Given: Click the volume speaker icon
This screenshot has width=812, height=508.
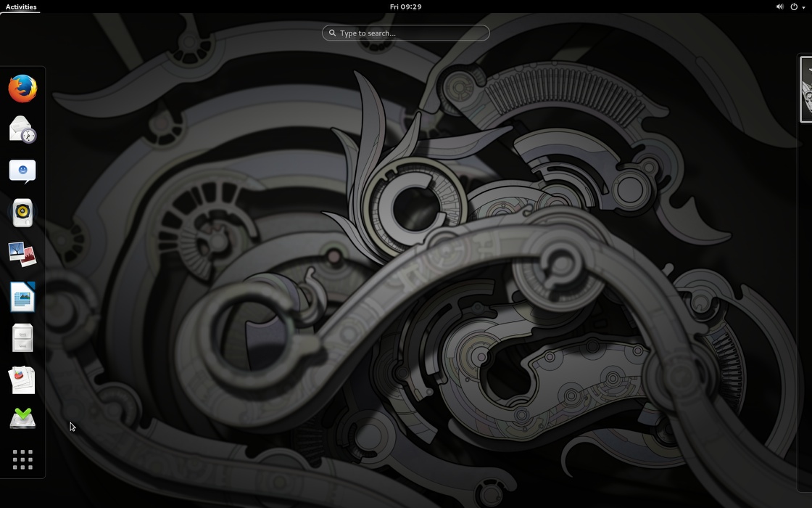Looking at the screenshot, I should [x=779, y=7].
